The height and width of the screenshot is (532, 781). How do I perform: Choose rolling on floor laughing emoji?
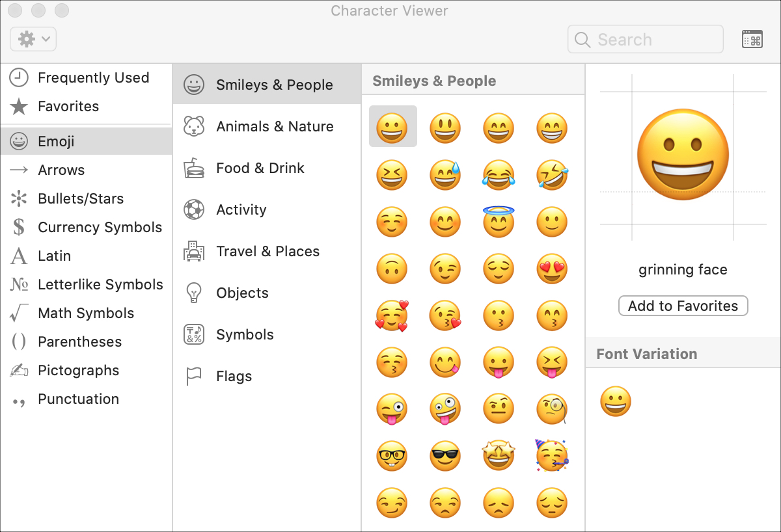pos(552,174)
